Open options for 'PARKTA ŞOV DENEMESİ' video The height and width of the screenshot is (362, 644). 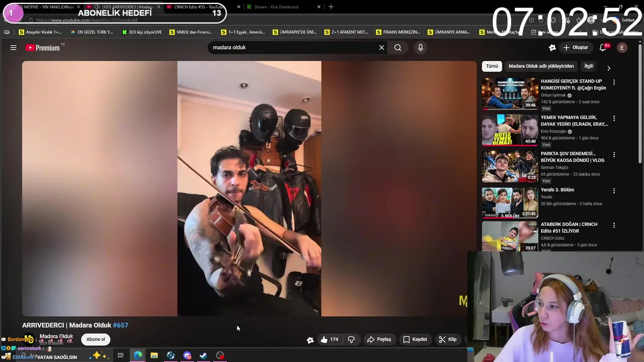pyautogui.click(x=614, y=154)
